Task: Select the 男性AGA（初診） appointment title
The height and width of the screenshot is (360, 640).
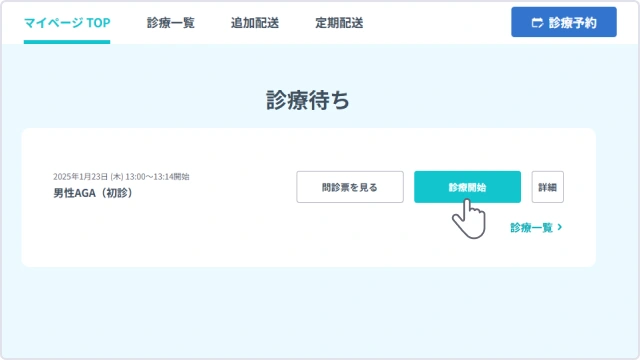Action: point(93,193)
